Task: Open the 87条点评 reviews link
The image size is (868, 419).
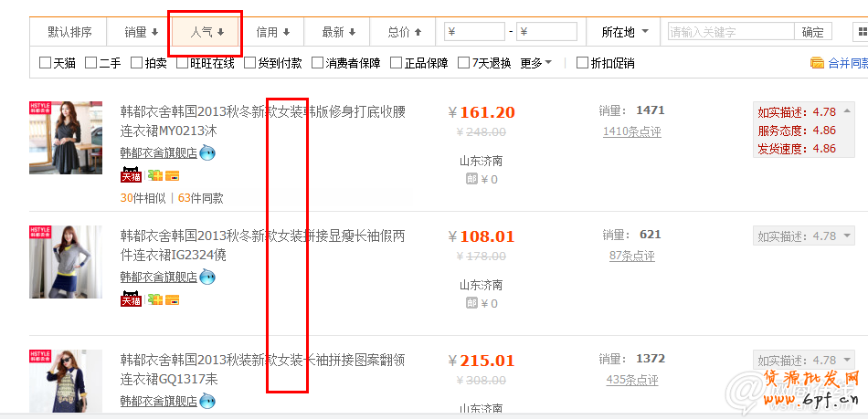Action: 631,256
